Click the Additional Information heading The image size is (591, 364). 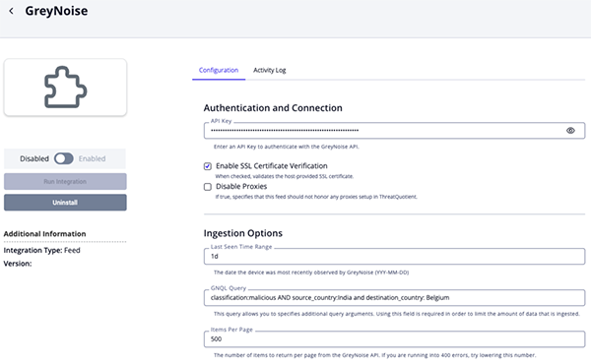tap(45, 234)
